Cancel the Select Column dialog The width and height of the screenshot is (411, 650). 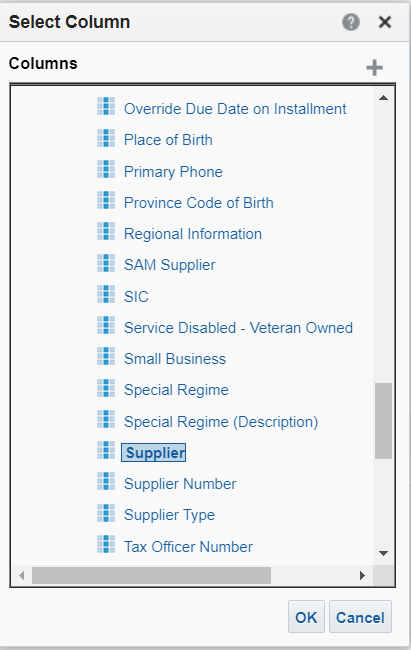pyautogui.click(x=360, y=617)
